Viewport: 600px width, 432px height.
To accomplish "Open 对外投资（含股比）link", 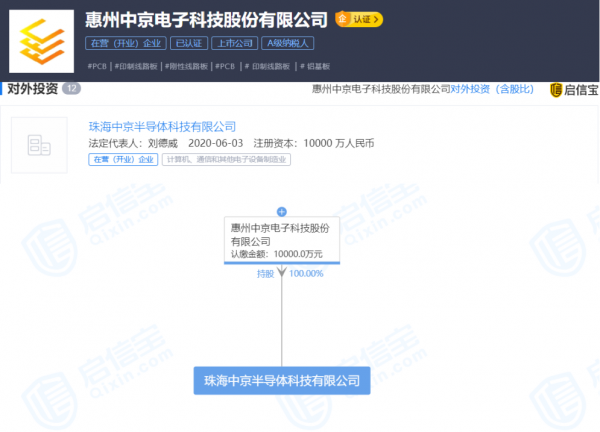I will [x=492, y=89].
